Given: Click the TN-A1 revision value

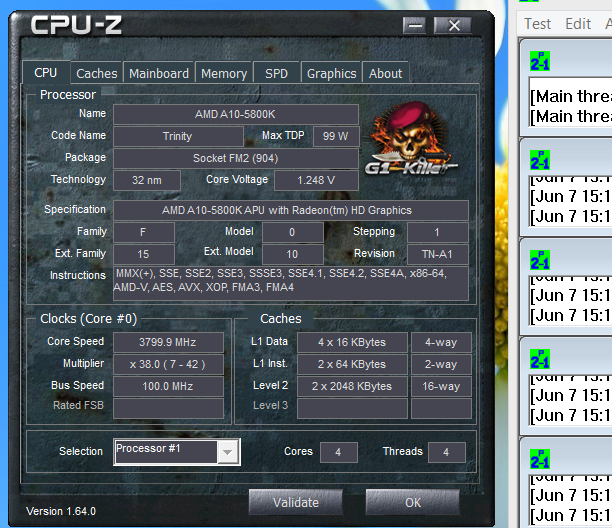Looking at the screenshot, I should 438,254.
